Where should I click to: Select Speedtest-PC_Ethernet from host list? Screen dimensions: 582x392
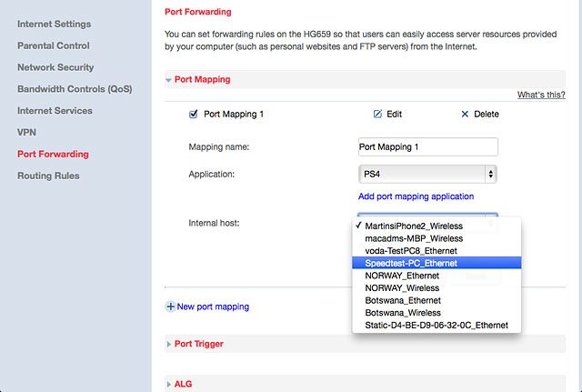click(x=436, y=263)
